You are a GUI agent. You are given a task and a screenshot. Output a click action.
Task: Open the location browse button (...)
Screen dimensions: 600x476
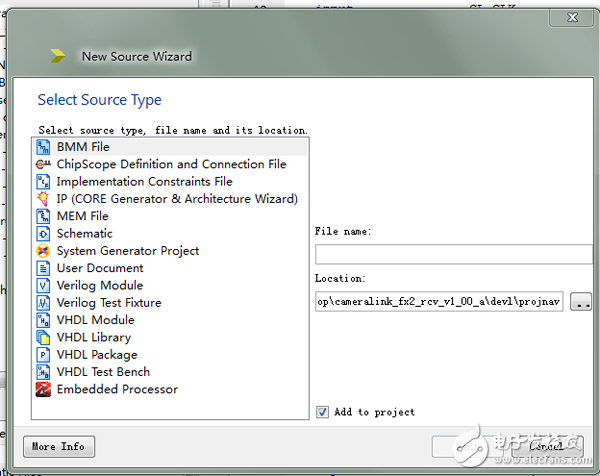coord(580,301)
